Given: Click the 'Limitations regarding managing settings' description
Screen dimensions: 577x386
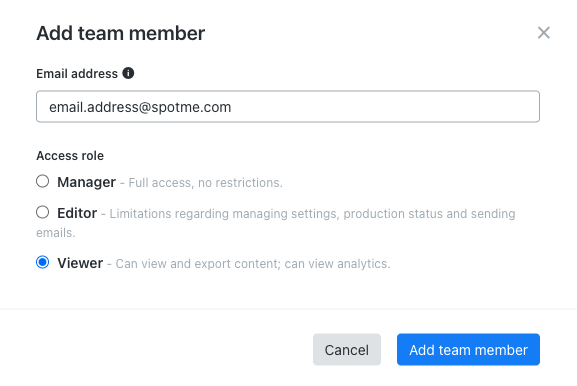Looking at the screenshot, I should 276,223.
